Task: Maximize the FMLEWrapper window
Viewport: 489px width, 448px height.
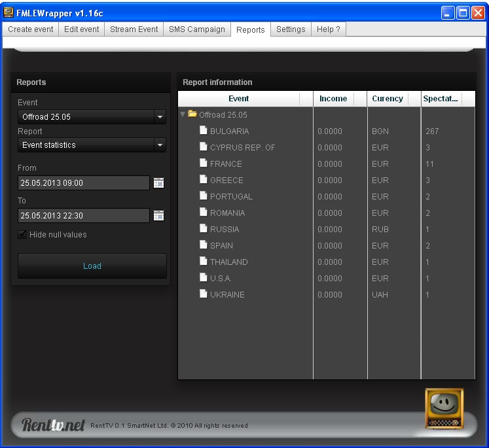Action: (x=463, y=13)
